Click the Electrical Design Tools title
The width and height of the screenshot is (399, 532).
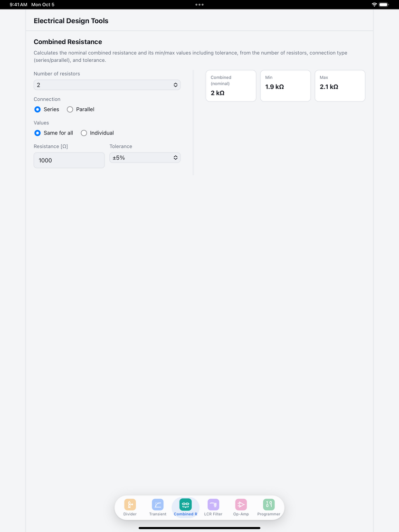coord(71,21)
